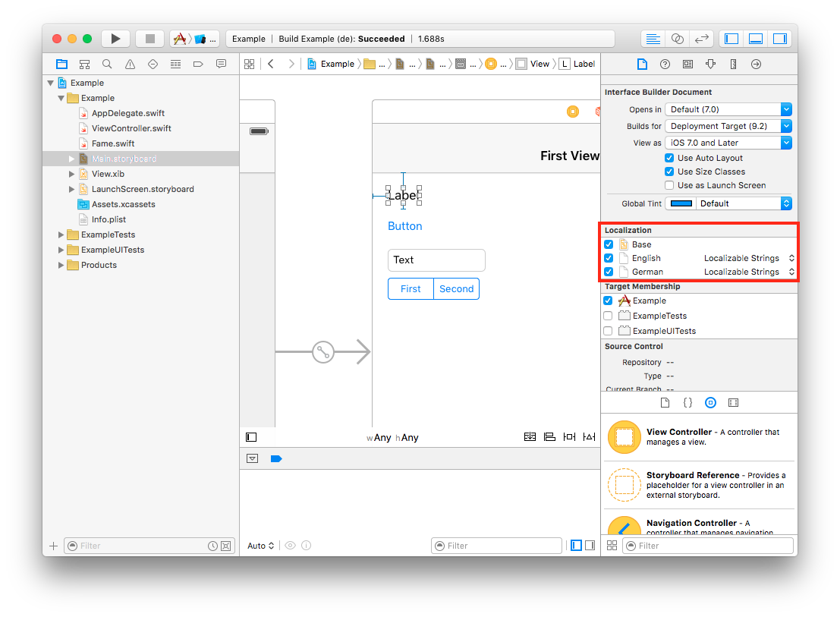This screenshot has width=840, height=617.
Task: Show the media library
Action: click(734, 403)
